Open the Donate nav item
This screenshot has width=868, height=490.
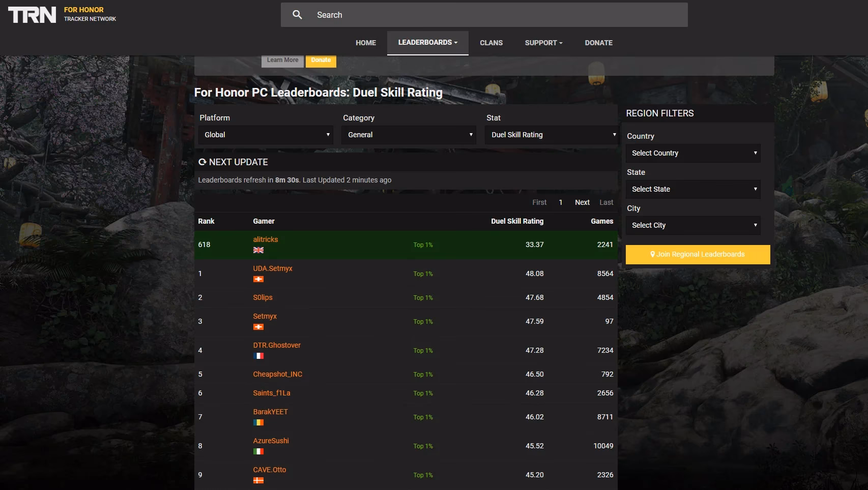pyautogui.click(x=598, y=43)
